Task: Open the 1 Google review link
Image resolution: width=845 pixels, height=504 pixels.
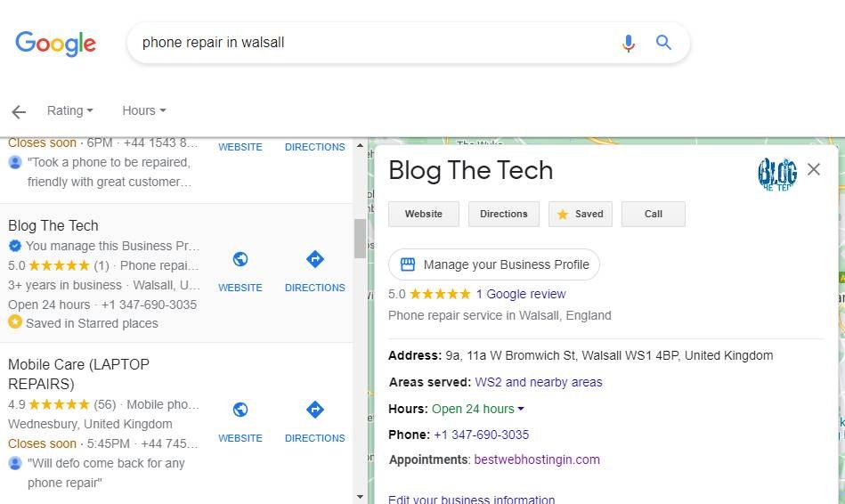Action: pos(520,294)
